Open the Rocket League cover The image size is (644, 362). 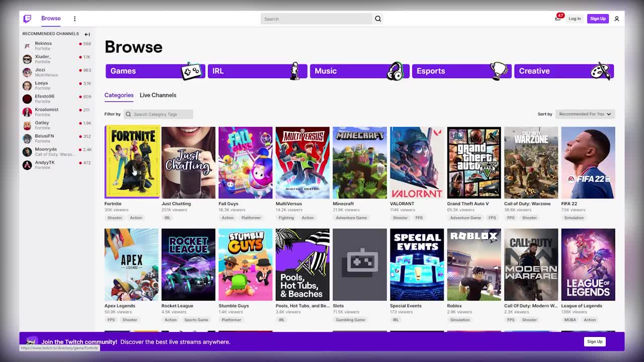click(188, 264)
